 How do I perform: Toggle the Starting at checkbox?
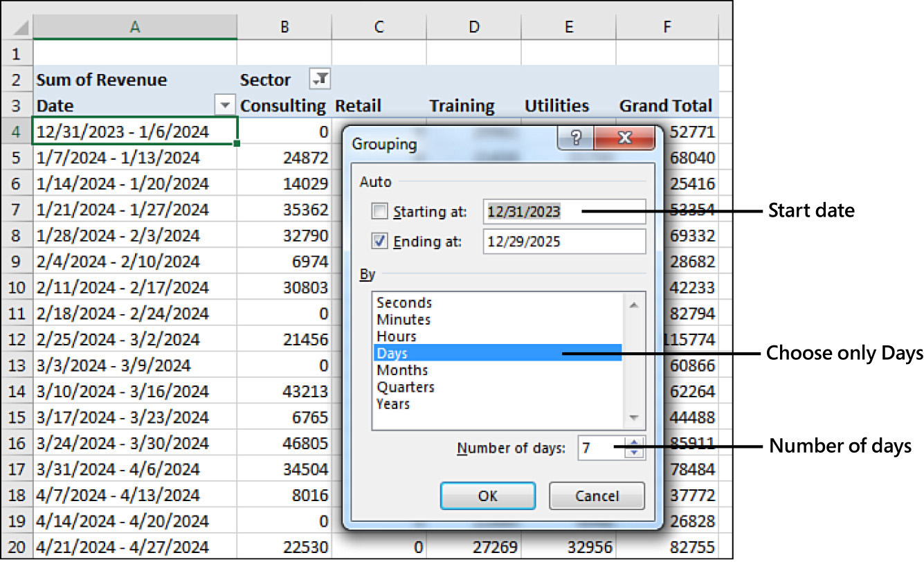pyautogui.click(x=380, y=211)
